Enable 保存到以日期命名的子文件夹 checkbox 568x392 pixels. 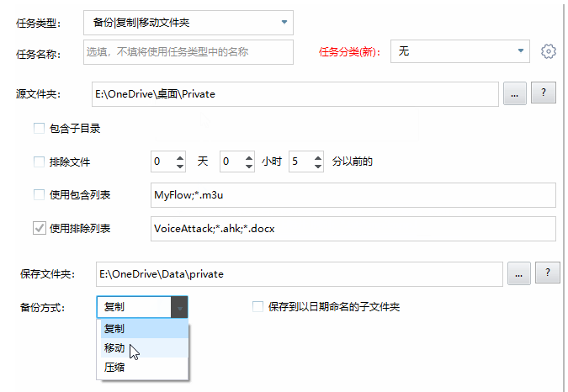257,306
